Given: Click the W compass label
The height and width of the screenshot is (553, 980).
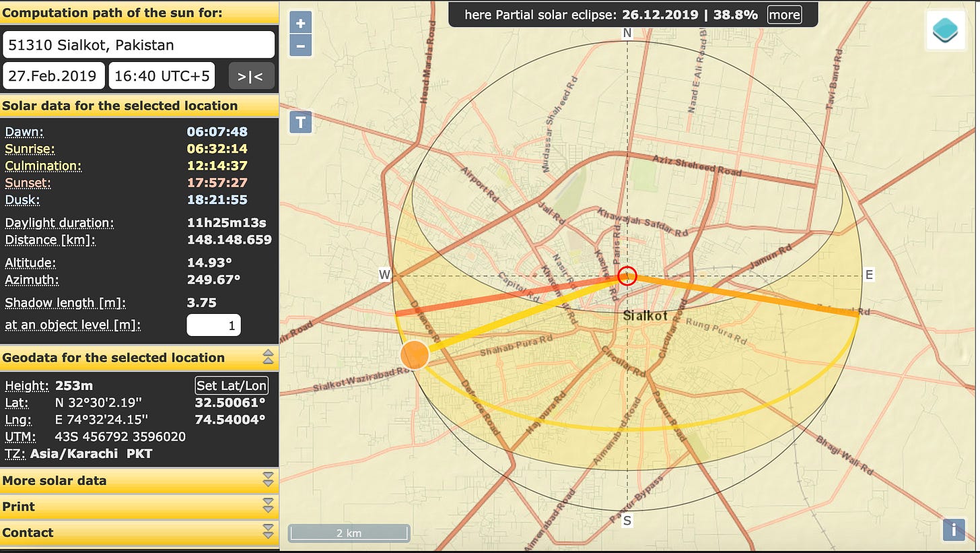Looking at the screenshot, I should click(x=385, y=274).
